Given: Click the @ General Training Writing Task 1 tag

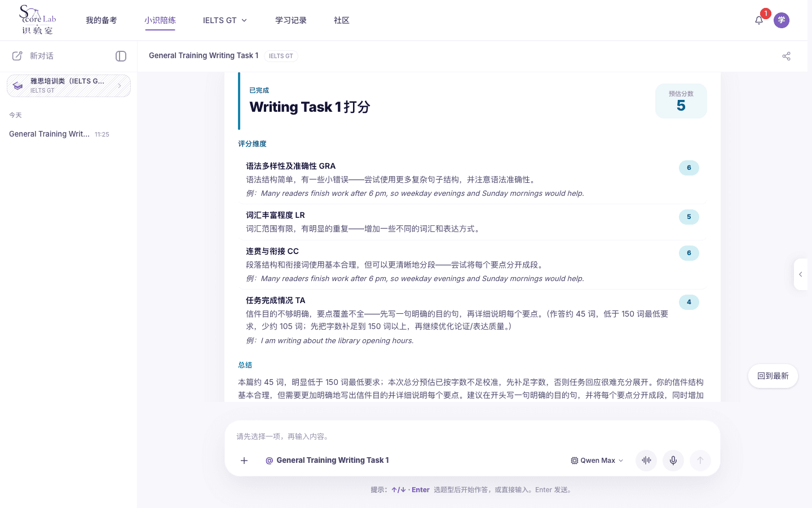Looking at the screenshot, I should click(327, 461).
